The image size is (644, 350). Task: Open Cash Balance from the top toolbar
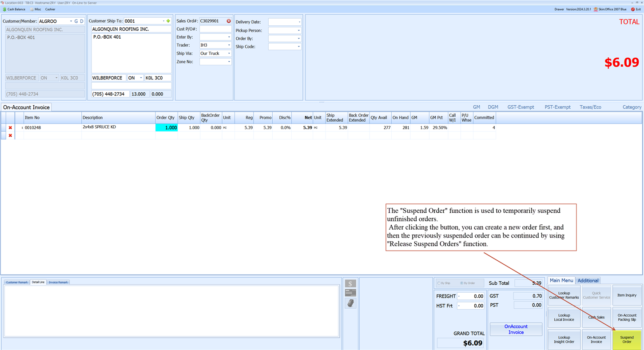click(x=14, y=9)
